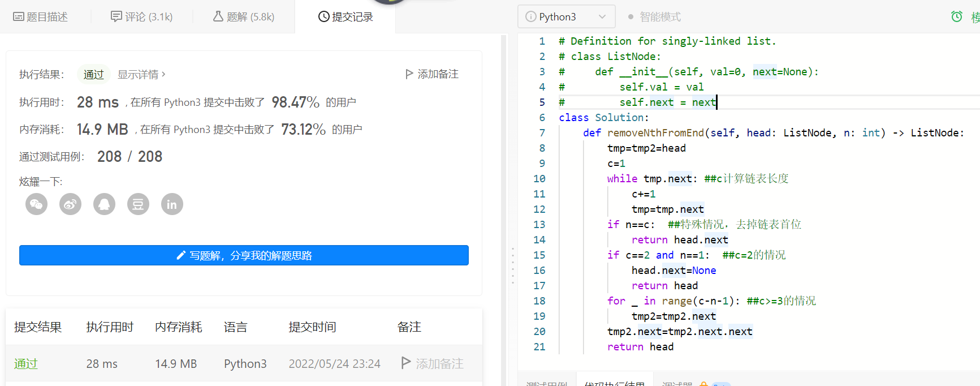The height and width of the screenshot is (386, 980).
Task: Open the 评论 (3.1k) tab
Action: pyautogui.click(x=142, y=17)
